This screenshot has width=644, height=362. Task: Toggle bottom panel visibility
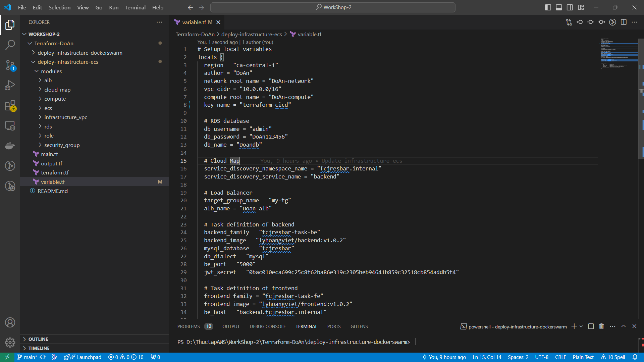coord(559,7)
